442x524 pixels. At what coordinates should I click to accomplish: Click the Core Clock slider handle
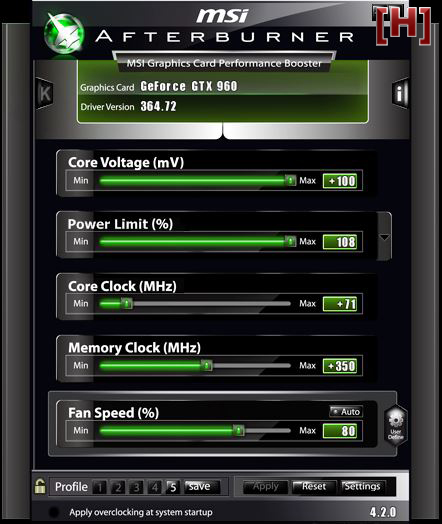point(127,303)
